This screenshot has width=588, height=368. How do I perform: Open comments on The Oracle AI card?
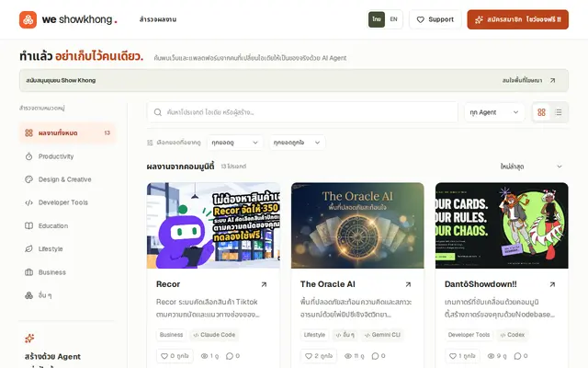pyautogui.click(x=377, y=356)
